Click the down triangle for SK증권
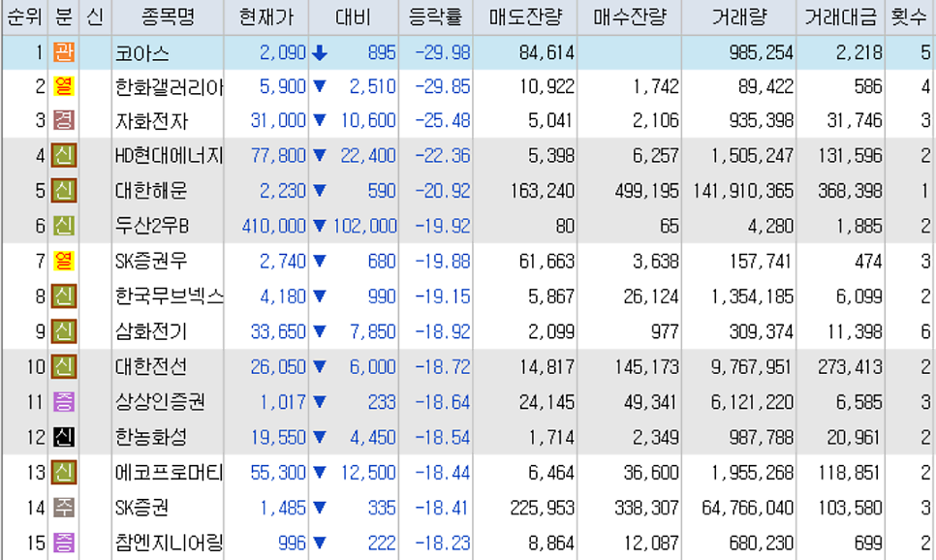Screen dimensions: 936x560 (320, 508)
